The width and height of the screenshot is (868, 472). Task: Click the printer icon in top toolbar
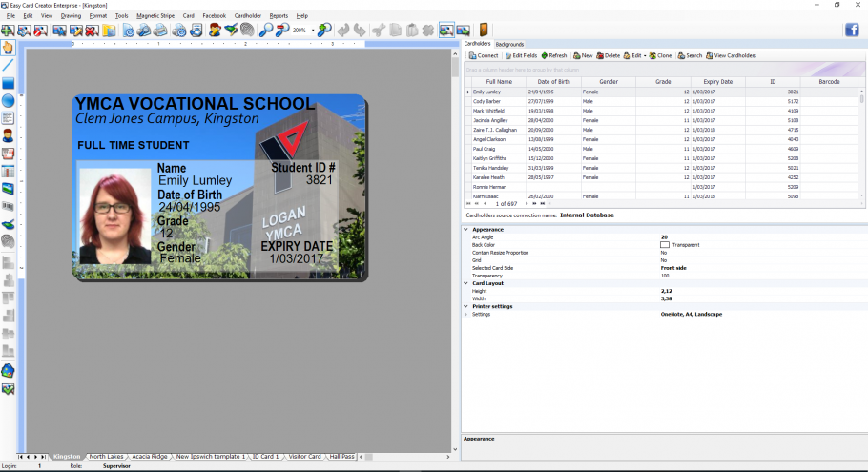click(x=160, y=30)
